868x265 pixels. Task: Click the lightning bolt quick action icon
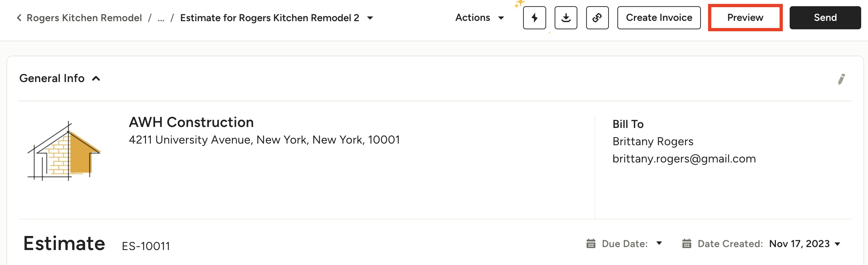(534, 18)
